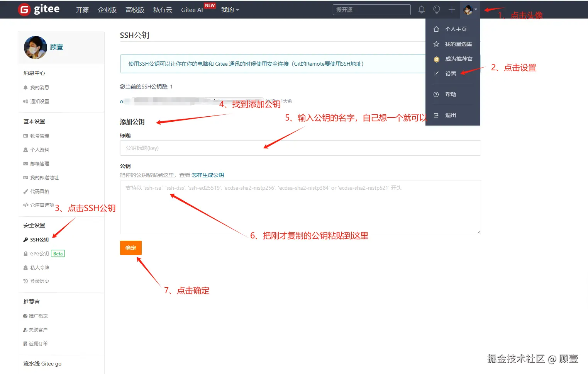This screenshot has width=588, height=374.
Task: Open the 企业版 menu item
Action: click(107, 10)
